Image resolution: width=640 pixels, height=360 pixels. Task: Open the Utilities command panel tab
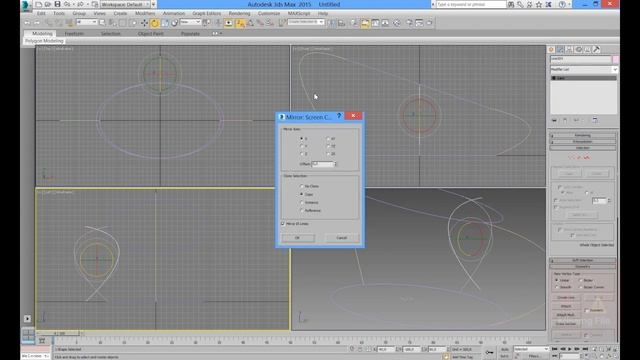[596, 49]
